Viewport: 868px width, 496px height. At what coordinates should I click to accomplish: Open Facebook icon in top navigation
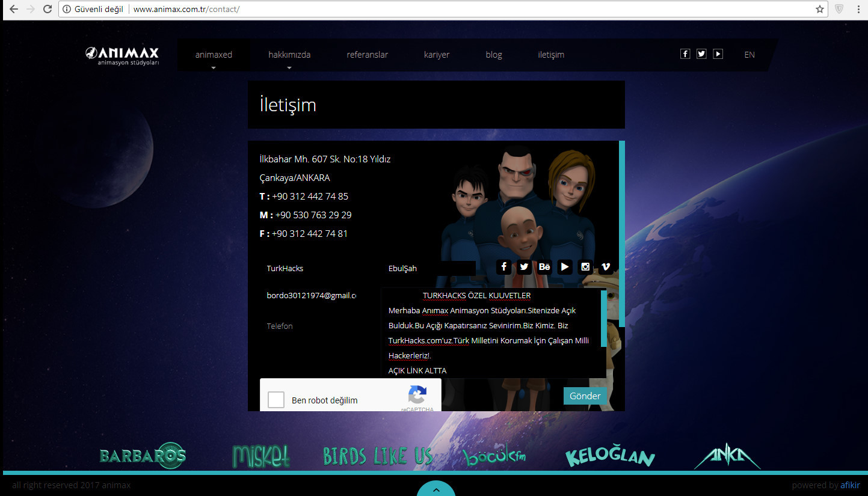pyautogui.click(x=685, y=54)
